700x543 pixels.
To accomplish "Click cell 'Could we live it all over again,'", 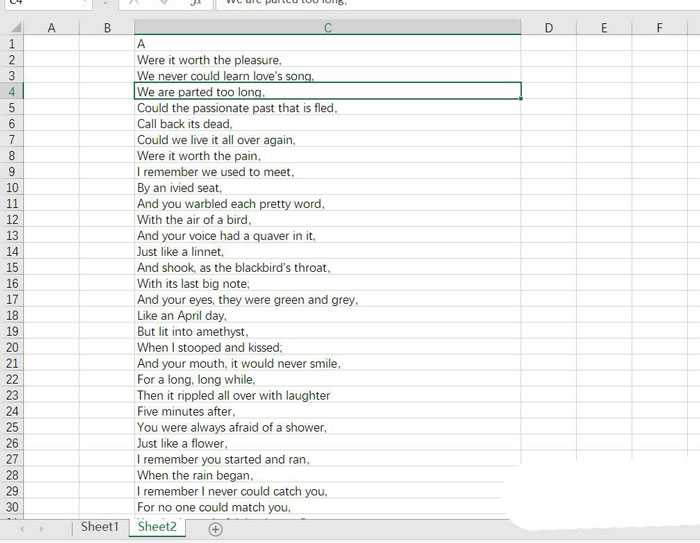I will 328,140.
